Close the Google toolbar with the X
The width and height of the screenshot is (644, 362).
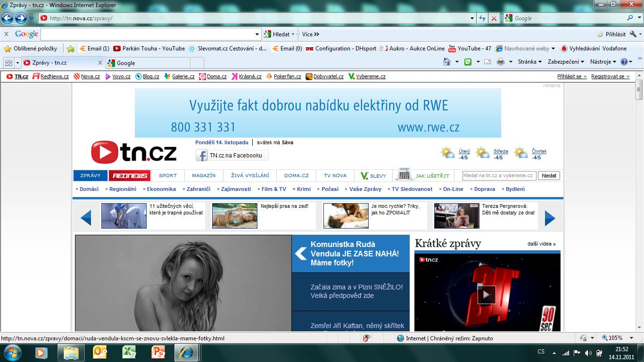tap(7, 34)
